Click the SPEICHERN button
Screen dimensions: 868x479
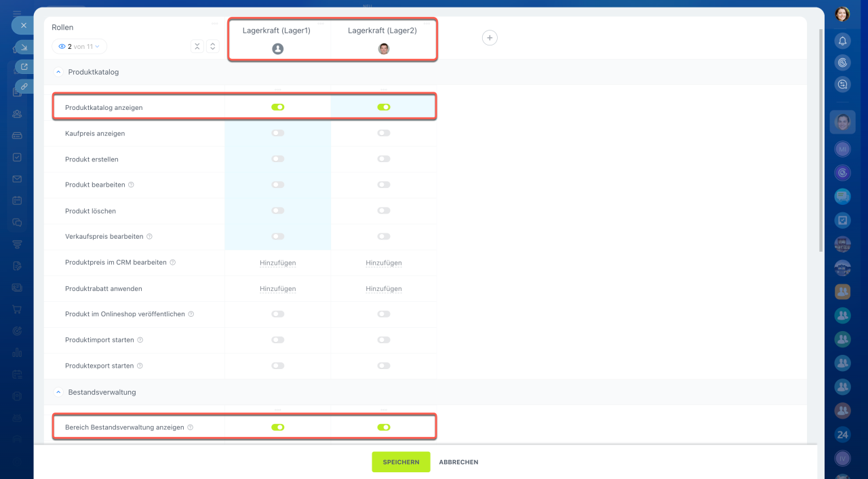pos(401,462)
